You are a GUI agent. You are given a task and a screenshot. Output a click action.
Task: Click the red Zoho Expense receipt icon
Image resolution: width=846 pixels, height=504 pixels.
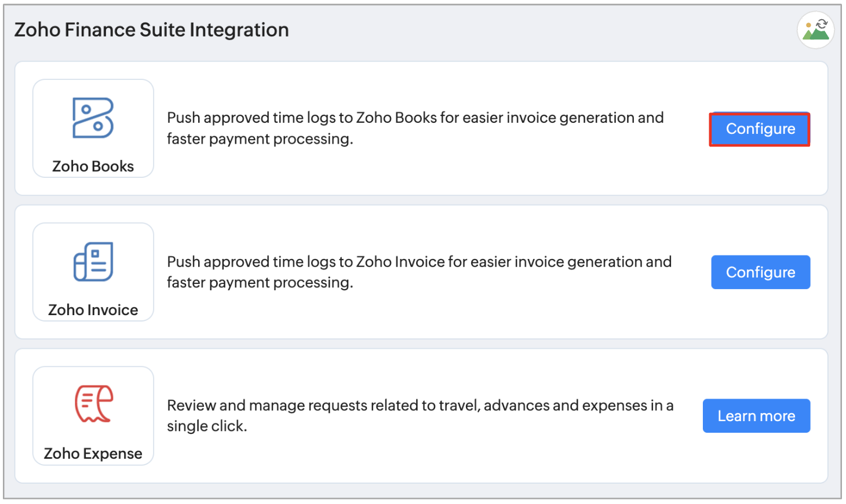[93, 404]
